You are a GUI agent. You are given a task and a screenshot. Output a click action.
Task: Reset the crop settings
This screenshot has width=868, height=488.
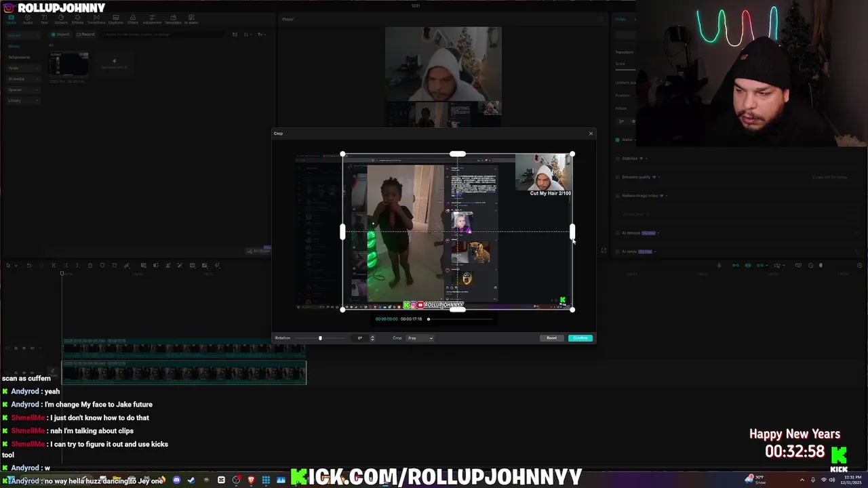551,338
